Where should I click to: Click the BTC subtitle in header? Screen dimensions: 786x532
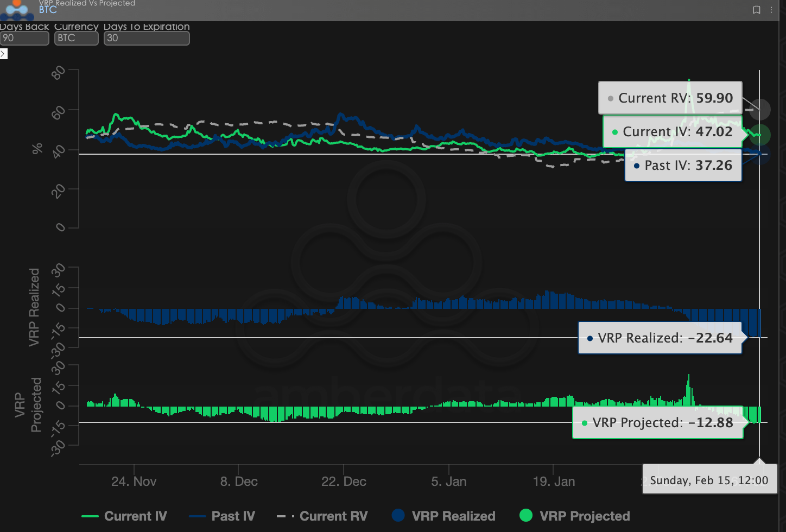coord(48,10)
